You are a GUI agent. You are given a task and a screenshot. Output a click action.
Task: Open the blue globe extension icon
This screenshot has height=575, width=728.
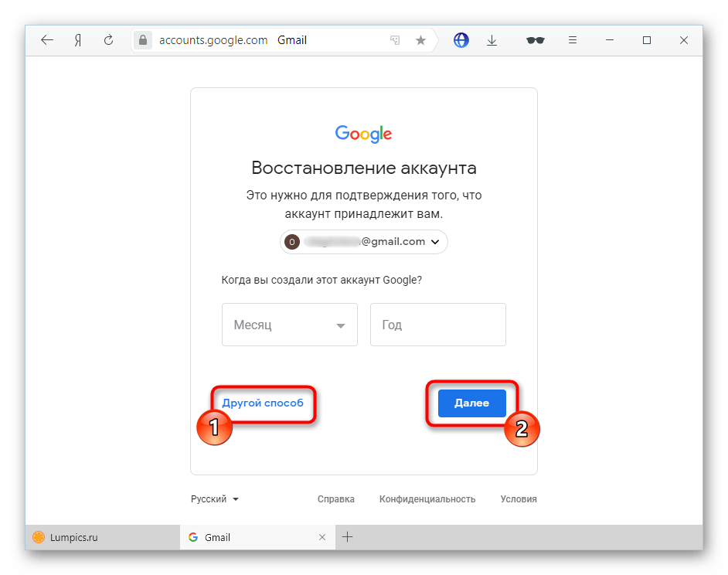[461, 40]
